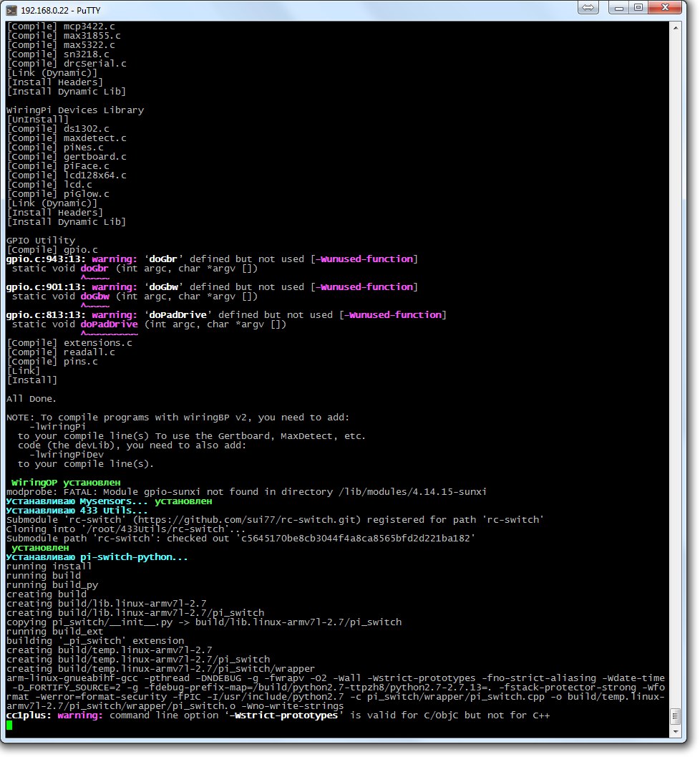Click the title bar text 192.168.0.22 - PuTTY
The image size is (700, 757).
(x=61, y=10)
